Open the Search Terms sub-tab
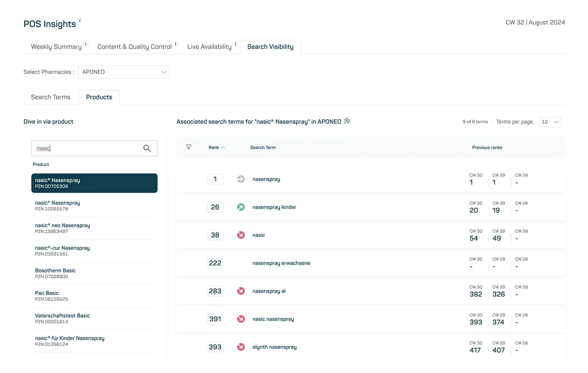The image size is (588, 373). coord(51,97)
